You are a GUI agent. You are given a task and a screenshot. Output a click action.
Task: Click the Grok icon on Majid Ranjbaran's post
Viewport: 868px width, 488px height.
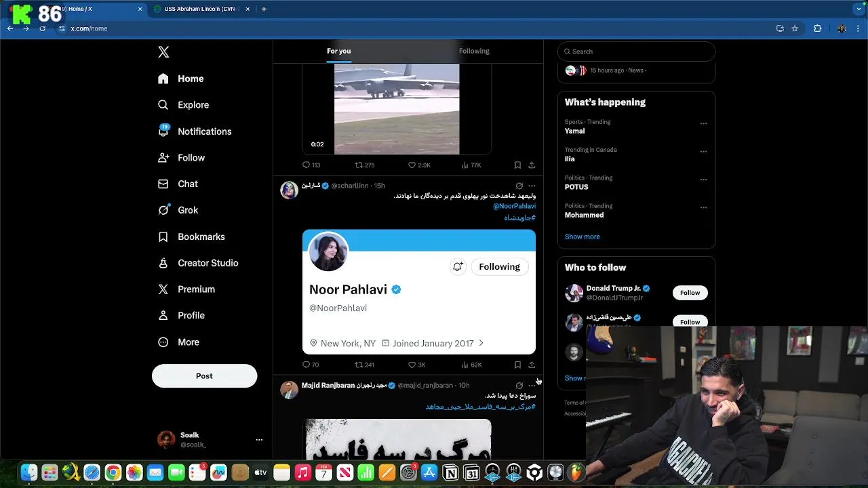point(519,386)
